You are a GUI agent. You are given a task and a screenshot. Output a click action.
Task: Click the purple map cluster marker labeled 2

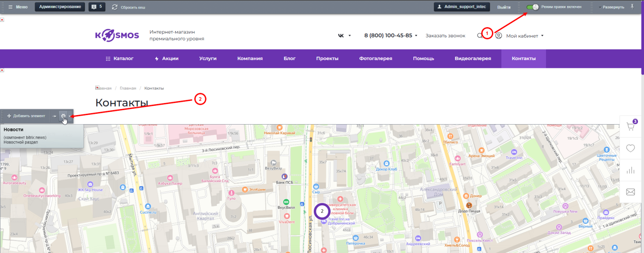(322, 211)
